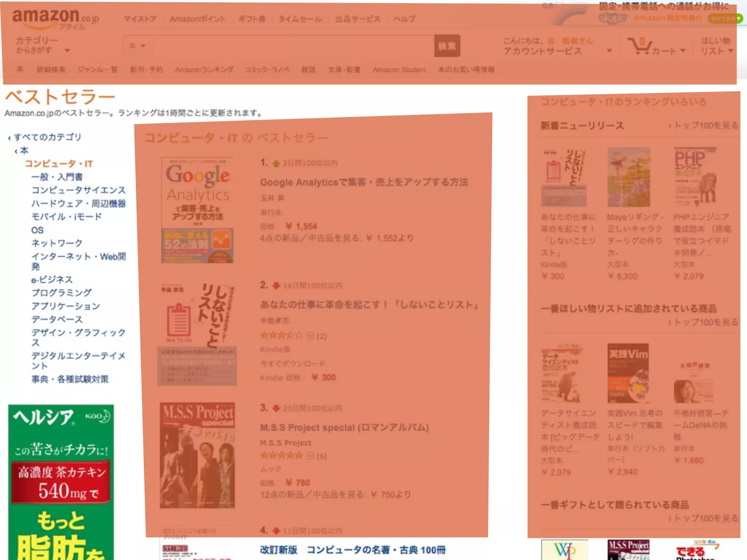The width and height of the screenshot is (747, 560).
Task: Select Amazon Student in the books subnav
Action: click(x=399, y=70)
